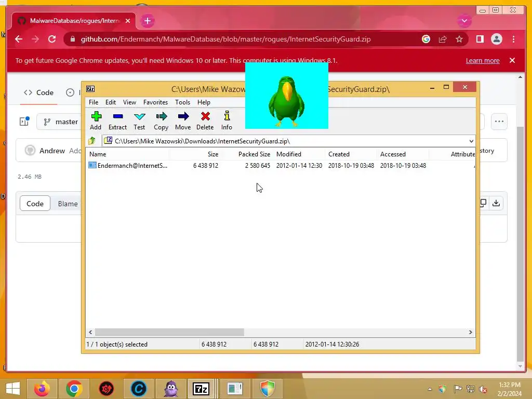Image resolution: width=532 pixels, height=399 pixels.
Task: Click the Andrew commit author link
Action: [x=52, y=151]
